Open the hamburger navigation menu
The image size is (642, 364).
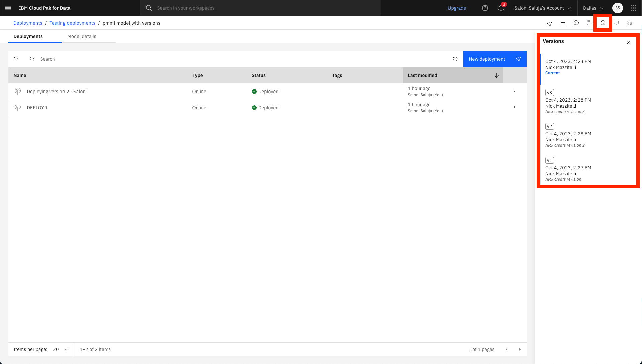[x=8, y=8]
